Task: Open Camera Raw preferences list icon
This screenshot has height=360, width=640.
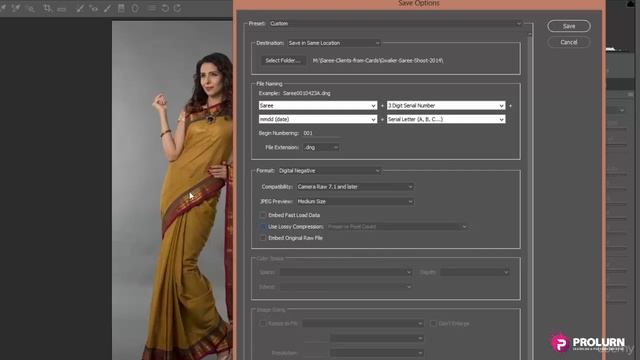Action: pos(151,8)
